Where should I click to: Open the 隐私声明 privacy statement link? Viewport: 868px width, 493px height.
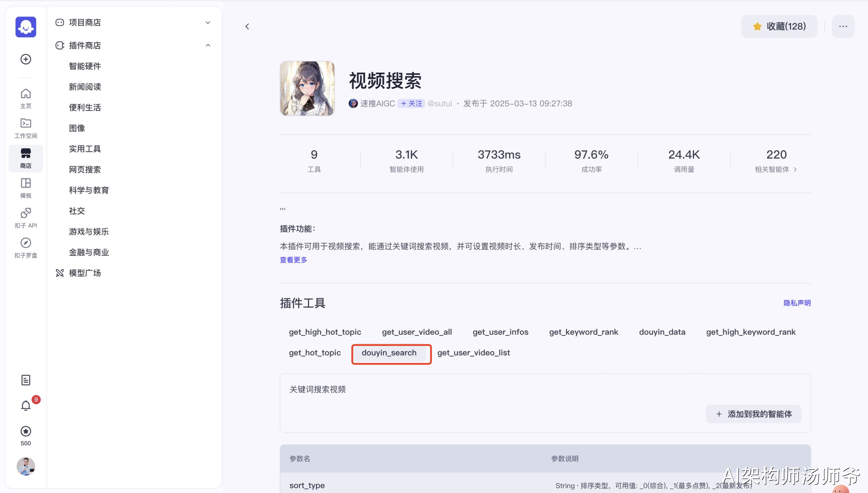pos(798,303)
